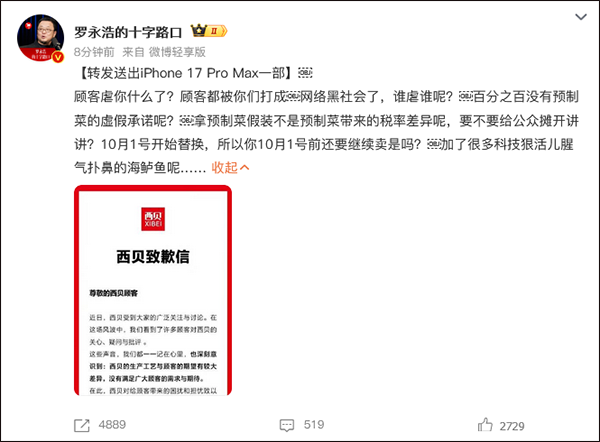Click the comment count 519
This screenshot has width=600, height=442.
click(x=314, y=425)
